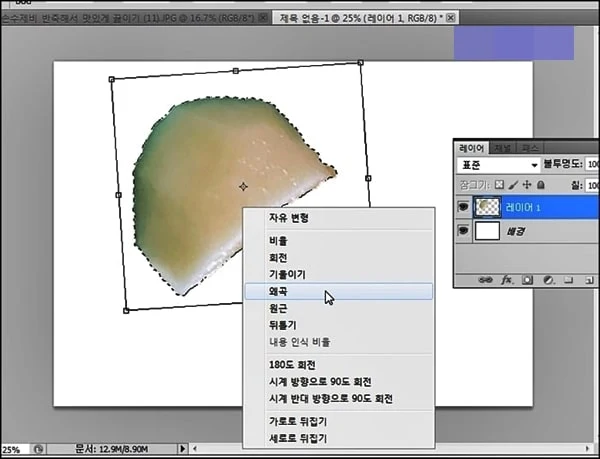
Task: Close the JPG @ 16.7% document tab
Action: point(262,18)
